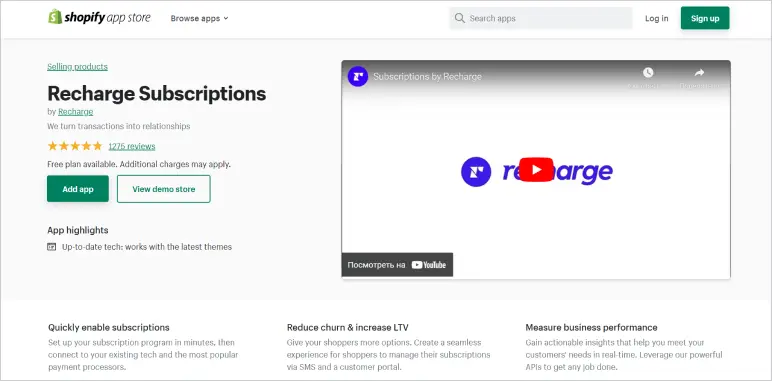Viewport: 772px width, 381px height.
Task: Click the Recharge channel avatar in video
Action: [358, 76]
